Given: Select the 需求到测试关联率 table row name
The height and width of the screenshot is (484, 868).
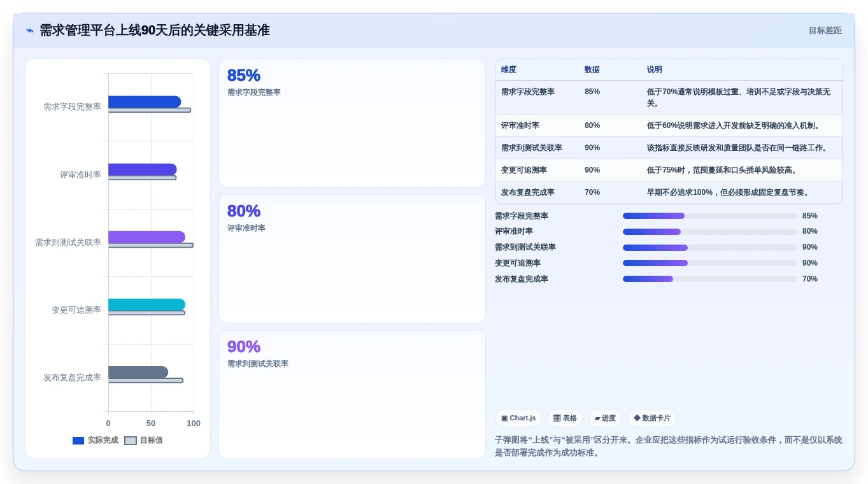Looking at the screenshot, I should [x=532, y=148].
